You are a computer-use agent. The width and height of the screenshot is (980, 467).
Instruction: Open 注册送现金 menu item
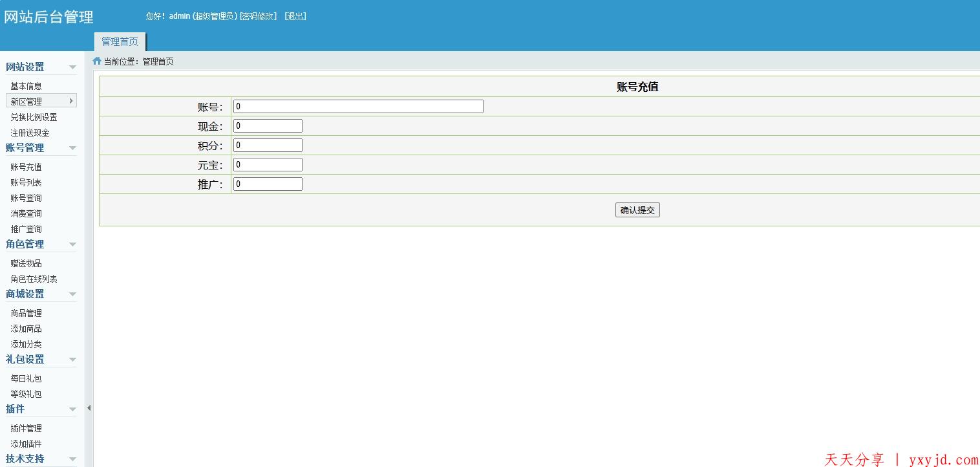[30, 133]
